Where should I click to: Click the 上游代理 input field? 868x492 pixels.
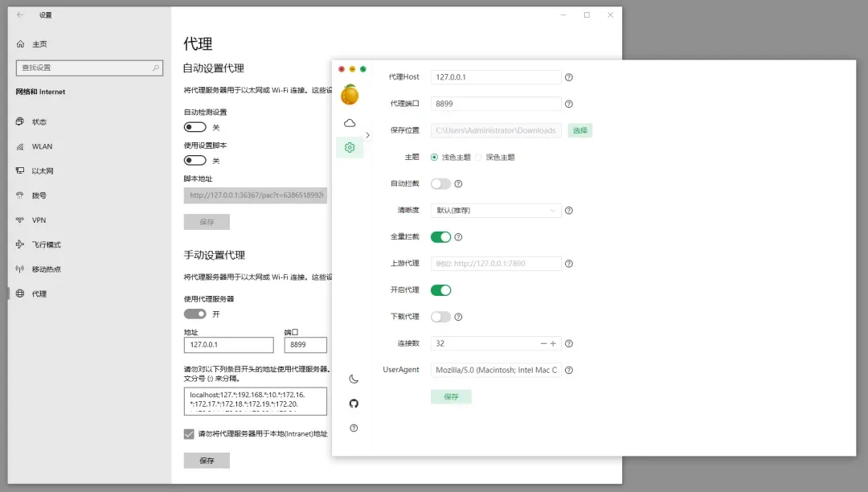[495, 264]
